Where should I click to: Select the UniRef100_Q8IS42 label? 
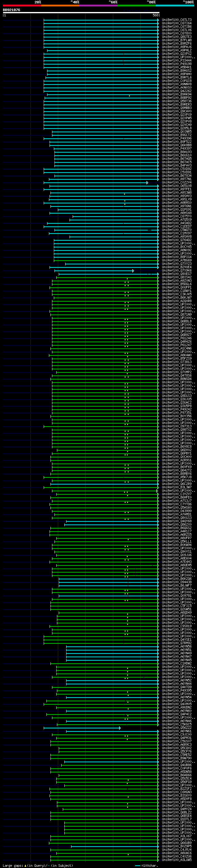click(x=177, y=277)
